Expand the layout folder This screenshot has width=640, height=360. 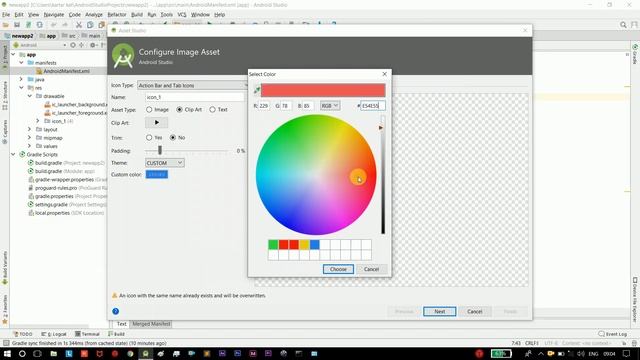[x=30, y=129]
